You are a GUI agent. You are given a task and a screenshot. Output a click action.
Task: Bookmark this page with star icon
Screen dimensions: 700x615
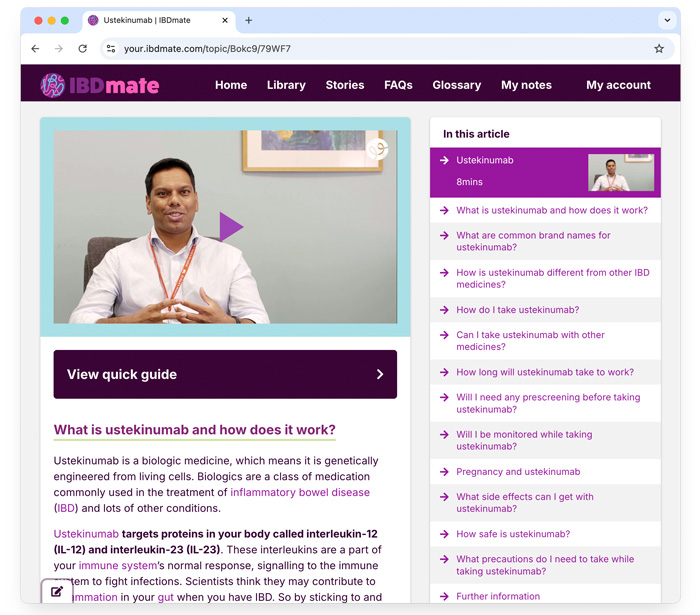(658, 49)
